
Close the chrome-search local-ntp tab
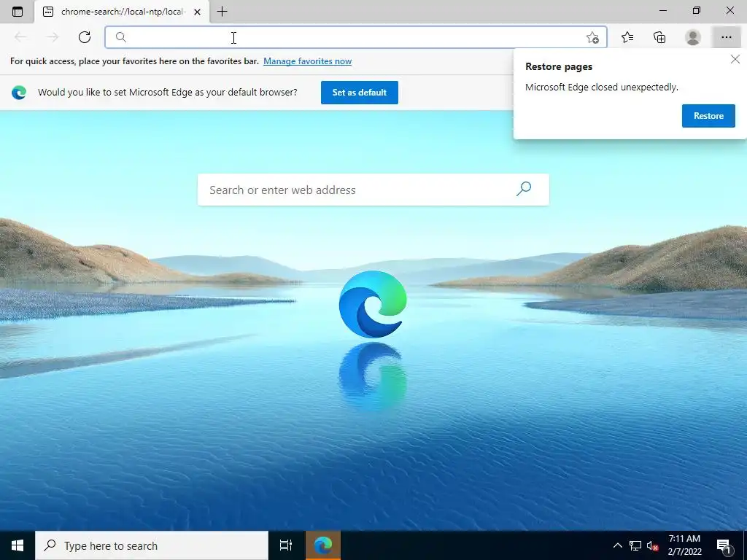[197, 12]
